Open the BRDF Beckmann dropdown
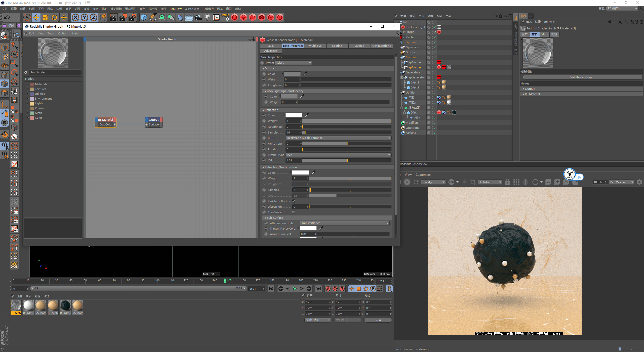 pyautogui.click(x=338, y=138)
